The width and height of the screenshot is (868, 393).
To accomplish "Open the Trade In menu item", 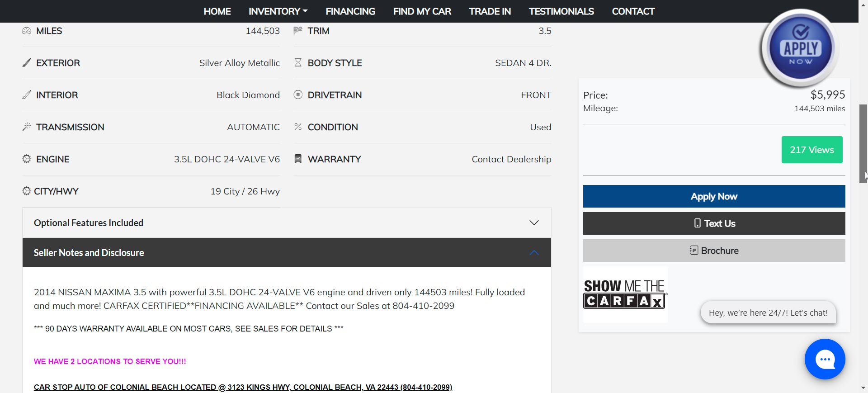I will pyautogui.click(x=490, y=11).
